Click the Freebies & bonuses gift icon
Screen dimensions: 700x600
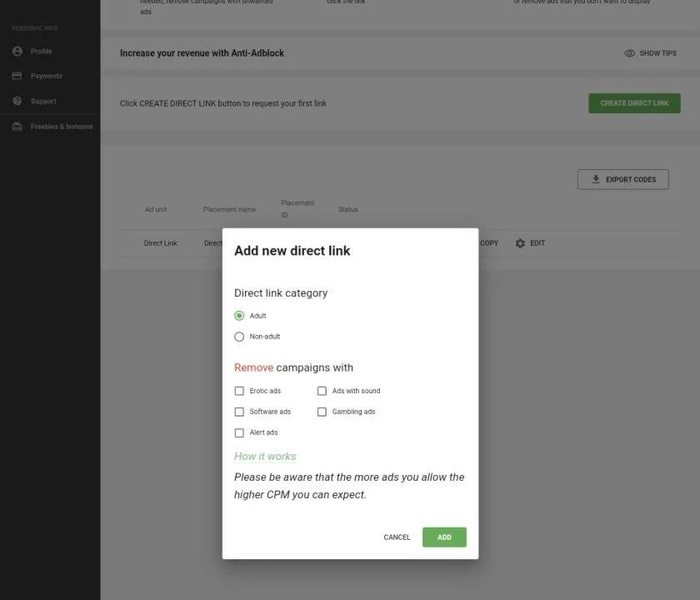(x=17, y=127)
